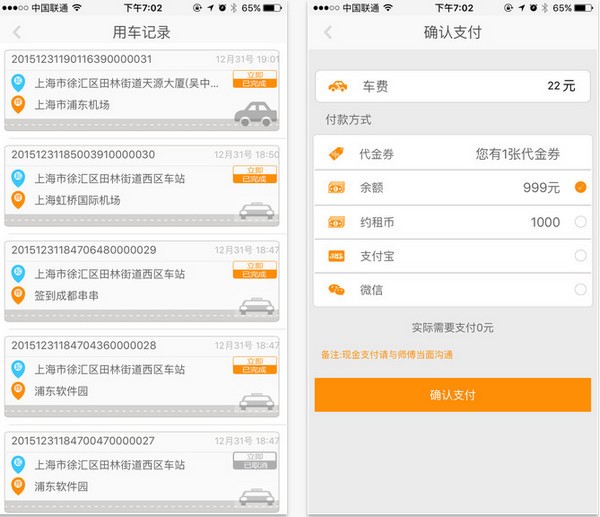
Task: Open the 签到成都串串 trip record
Action: click(142, 281)
